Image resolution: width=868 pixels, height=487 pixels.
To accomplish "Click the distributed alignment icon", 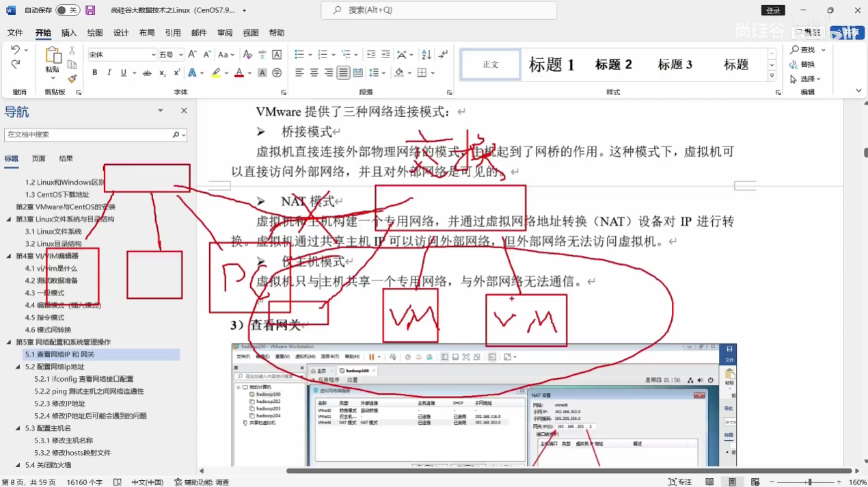I will click(x=358, y=73).
